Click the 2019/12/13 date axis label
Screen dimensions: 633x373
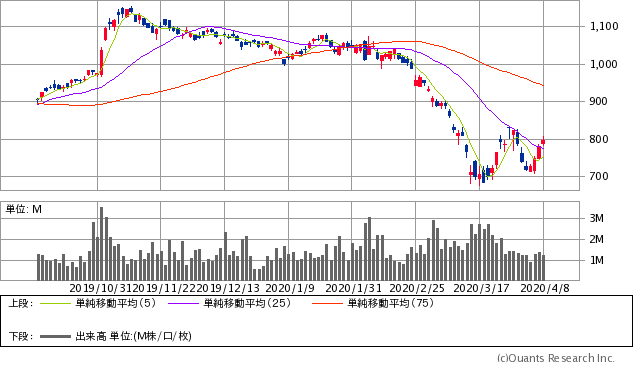228,288
